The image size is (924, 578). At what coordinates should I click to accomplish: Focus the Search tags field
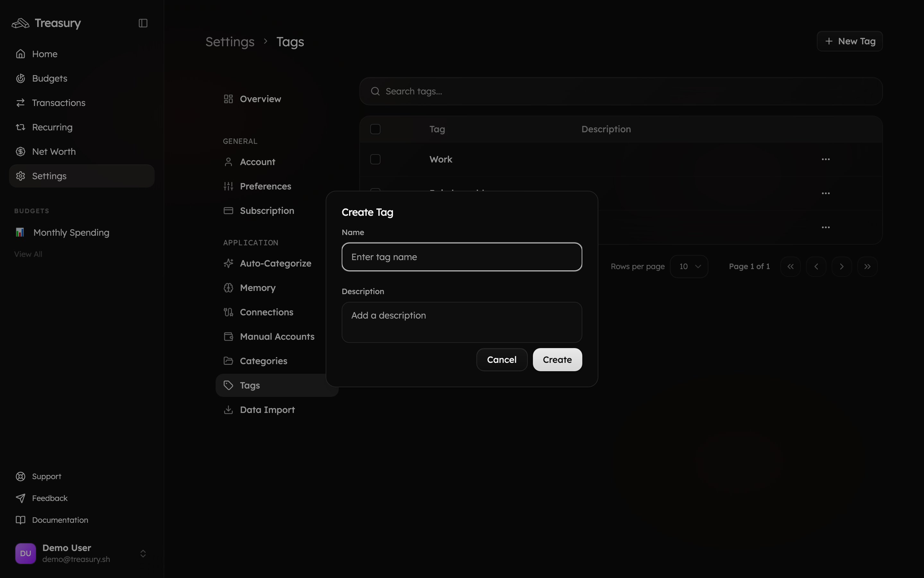(621, 92)
